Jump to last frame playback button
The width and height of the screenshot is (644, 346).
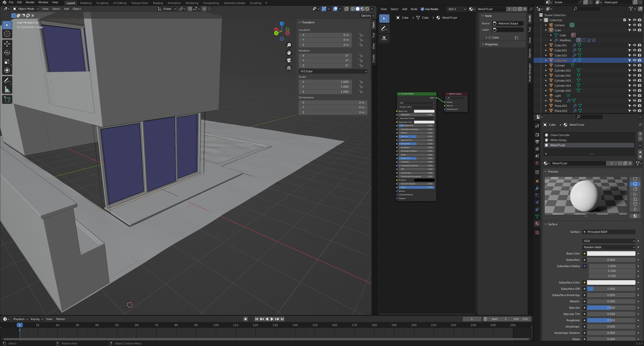282,319
